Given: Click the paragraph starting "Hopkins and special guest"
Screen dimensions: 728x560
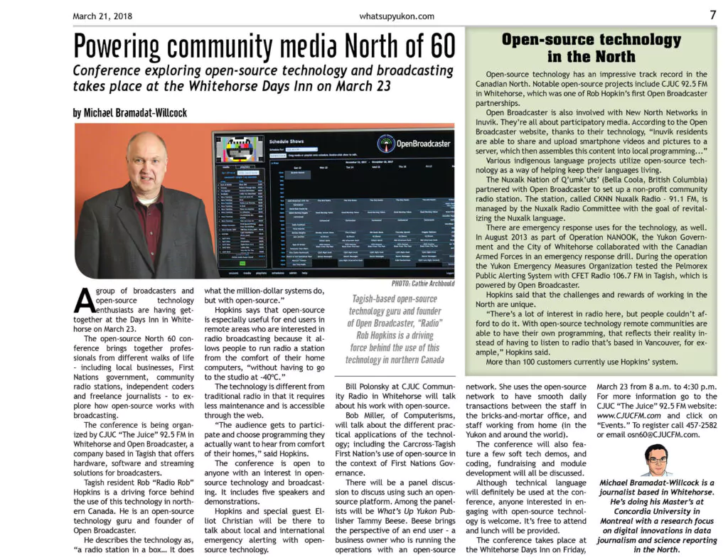Looking at the screenshot, I should (x=264, y=530).
